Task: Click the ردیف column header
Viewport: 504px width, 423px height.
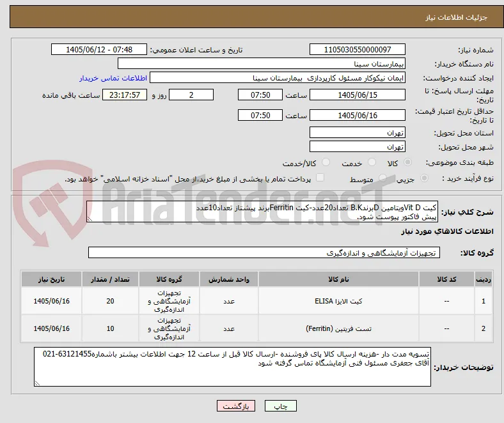Action: pos(483,279)
